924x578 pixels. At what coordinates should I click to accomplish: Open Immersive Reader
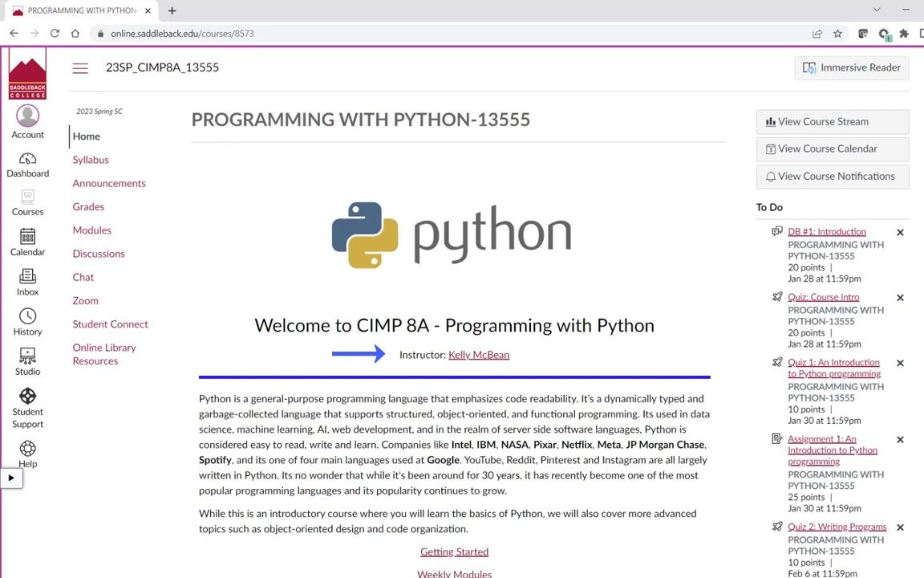click(x=852, y=67)
